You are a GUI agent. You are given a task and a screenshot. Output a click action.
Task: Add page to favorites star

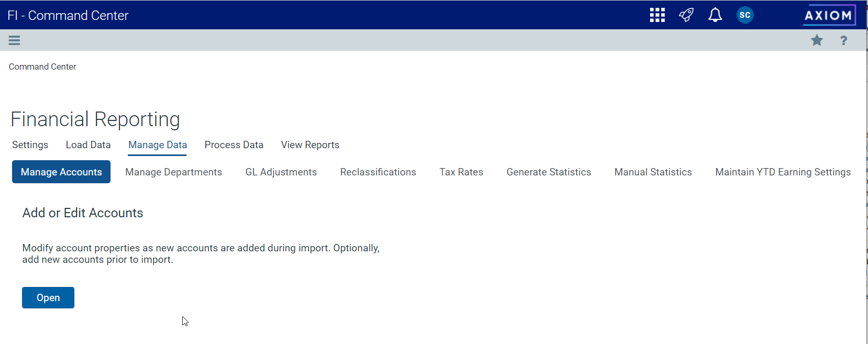point(817,40)
